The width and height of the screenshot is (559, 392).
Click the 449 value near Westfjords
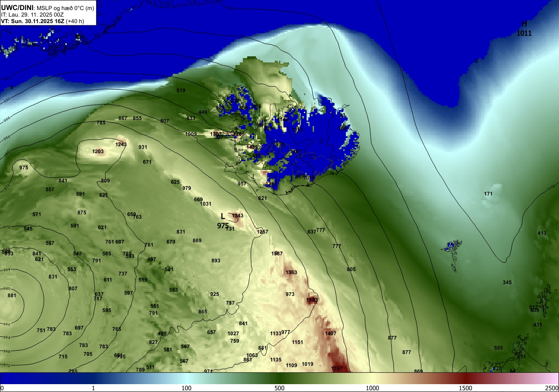click(203, 112)
